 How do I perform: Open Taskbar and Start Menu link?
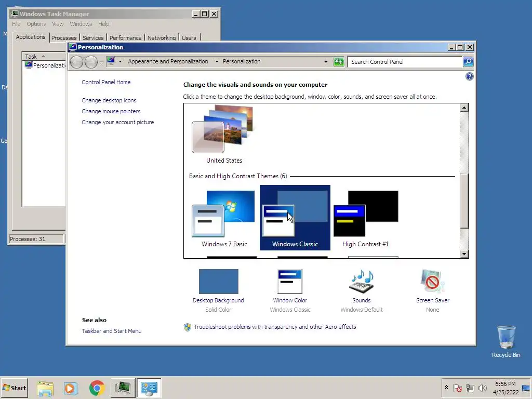pos(112,331)
